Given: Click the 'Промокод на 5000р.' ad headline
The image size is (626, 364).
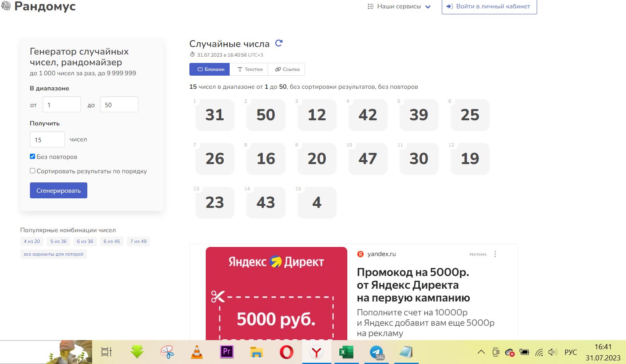Looking at the screenshot, I should [413, 285].
